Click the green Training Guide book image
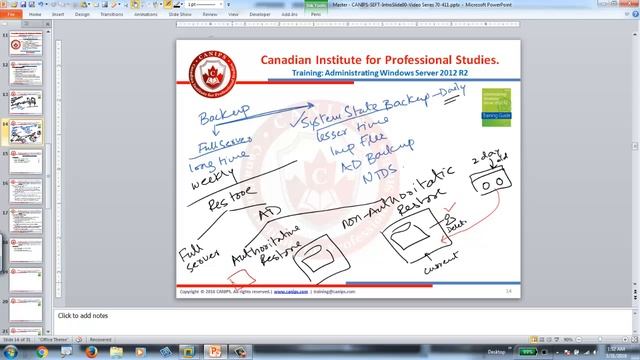 tap(496, 107)
